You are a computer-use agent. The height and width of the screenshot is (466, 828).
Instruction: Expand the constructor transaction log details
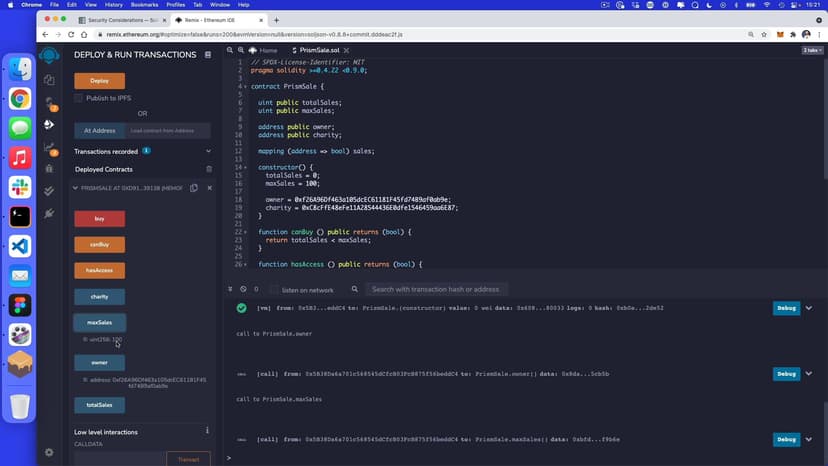pos(808,308)
